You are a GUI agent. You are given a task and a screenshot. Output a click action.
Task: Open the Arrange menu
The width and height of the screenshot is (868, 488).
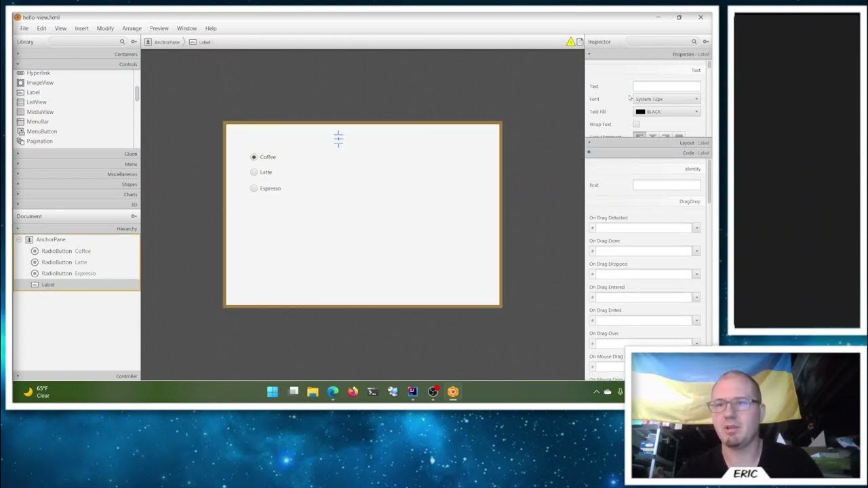tap(132, 28)
